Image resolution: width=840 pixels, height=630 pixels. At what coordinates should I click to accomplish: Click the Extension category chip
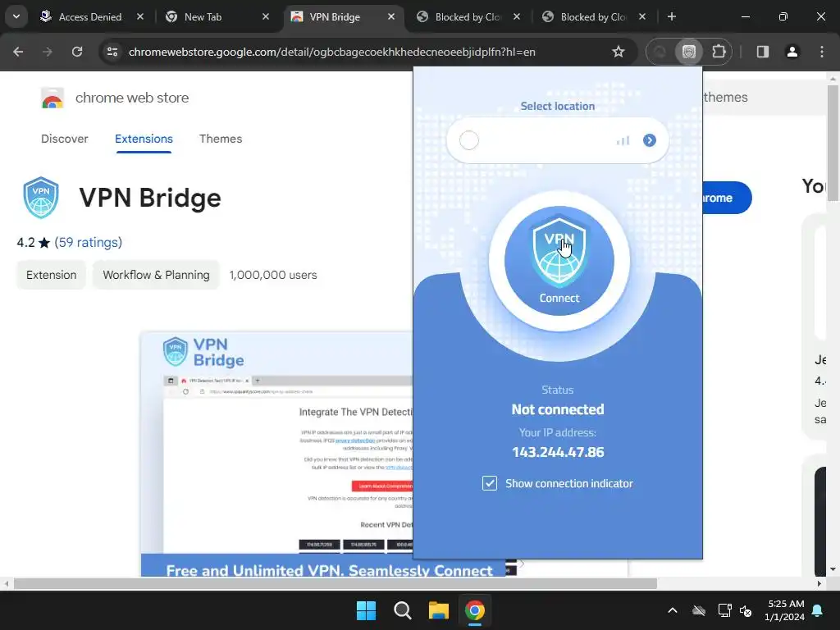pos(52,275)
